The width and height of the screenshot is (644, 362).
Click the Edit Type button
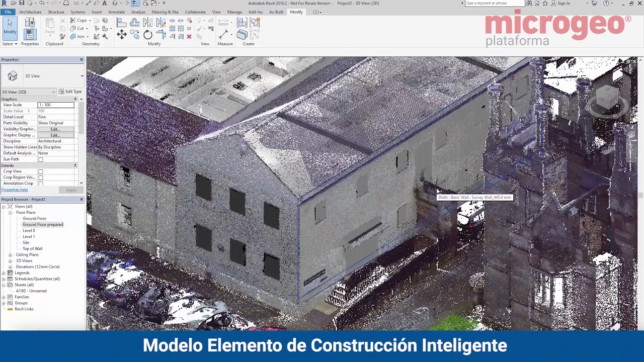pos(70,92)
